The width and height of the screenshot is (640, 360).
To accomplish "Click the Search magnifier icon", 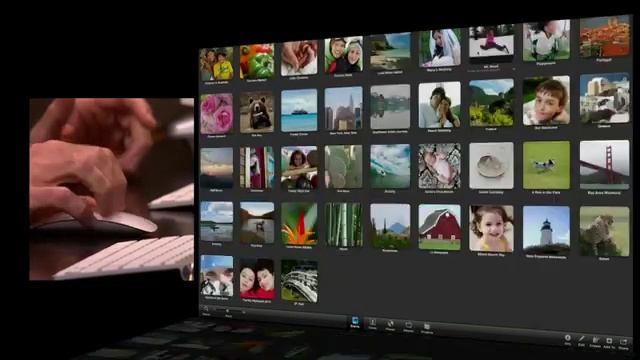I will 206,309.
